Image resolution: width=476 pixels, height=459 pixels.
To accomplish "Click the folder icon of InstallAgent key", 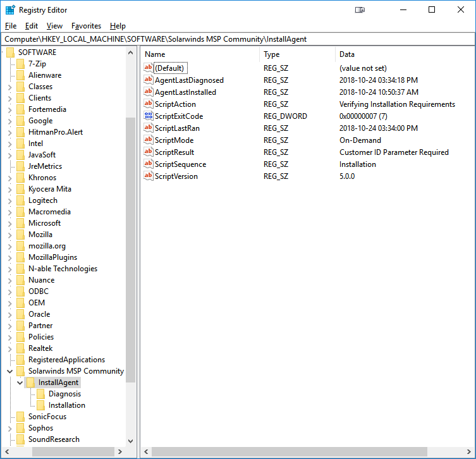I will click(x=31, y=382).
